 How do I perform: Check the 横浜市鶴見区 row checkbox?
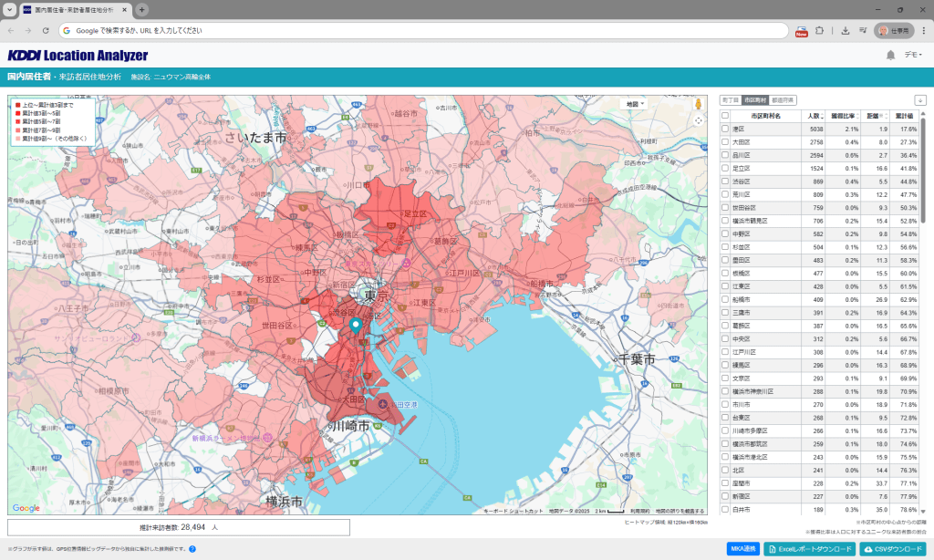tap(725, 221)
